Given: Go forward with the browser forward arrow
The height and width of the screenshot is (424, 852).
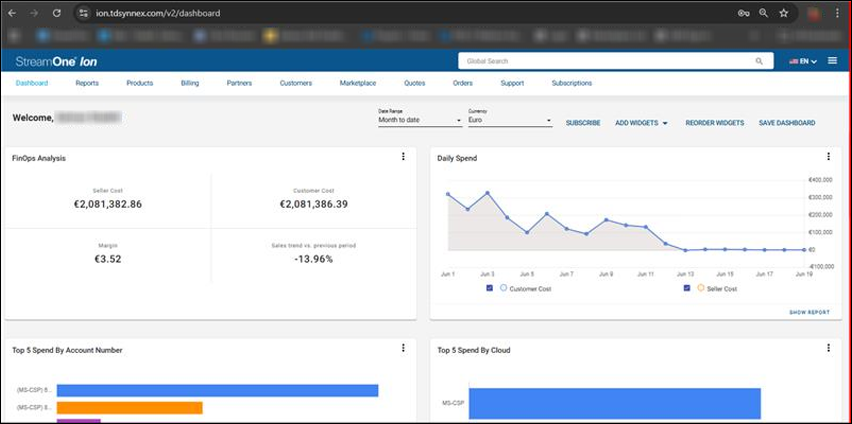Looking at the screenshot, I should pos(34,13).
